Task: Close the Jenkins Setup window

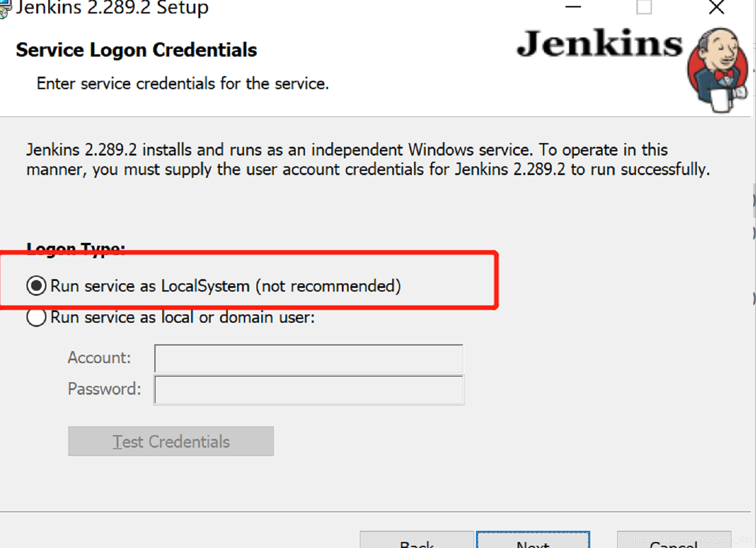Action: point(717,7)
